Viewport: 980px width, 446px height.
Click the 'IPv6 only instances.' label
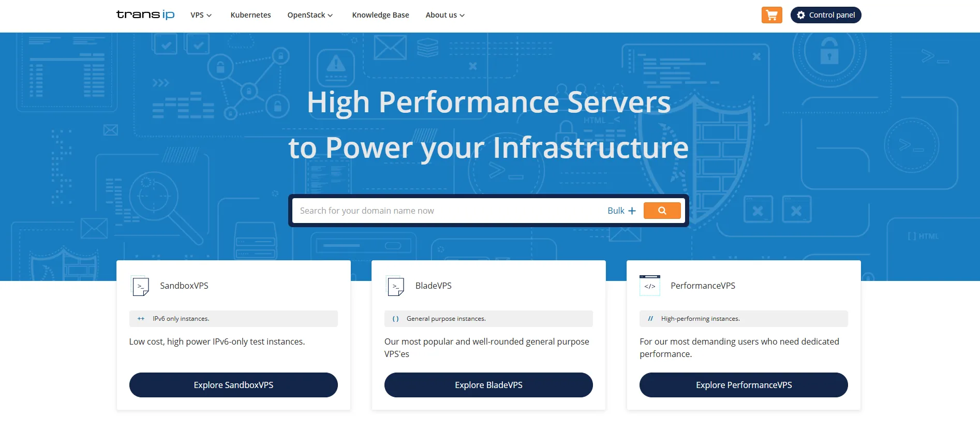pos(181,319)
